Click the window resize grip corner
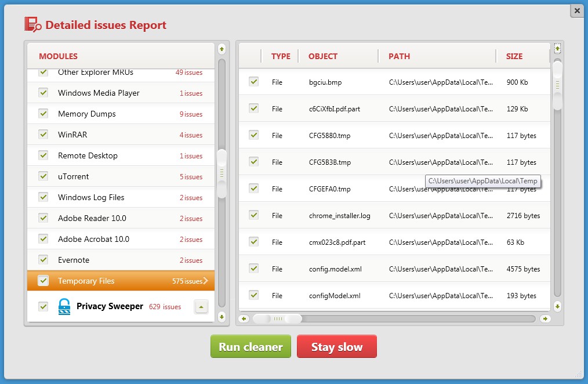 pyautogui.click(x=578, y=373)
